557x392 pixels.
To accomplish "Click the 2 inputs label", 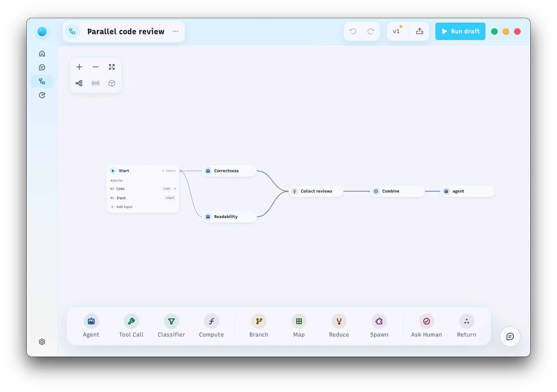I will click(169, 171).
